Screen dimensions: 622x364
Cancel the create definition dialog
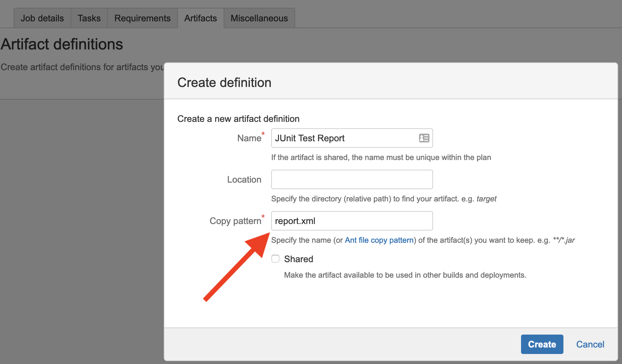tap(590, 344)
